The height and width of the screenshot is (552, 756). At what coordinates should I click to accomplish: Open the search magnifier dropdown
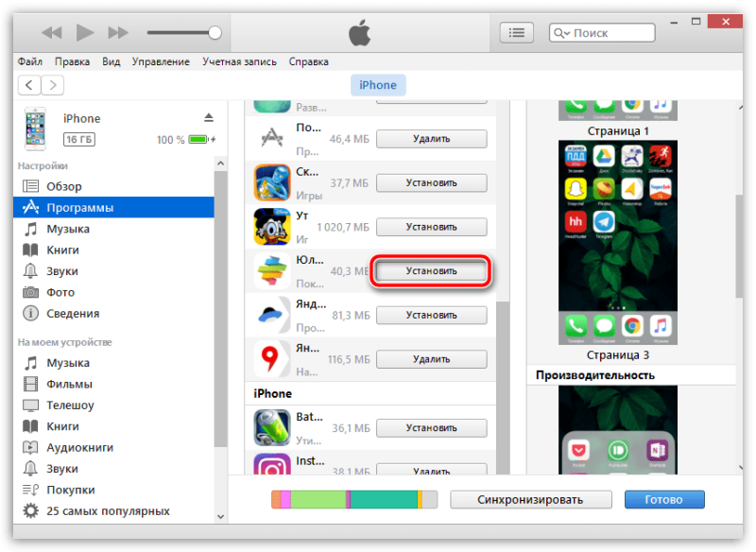coord(561,33)
